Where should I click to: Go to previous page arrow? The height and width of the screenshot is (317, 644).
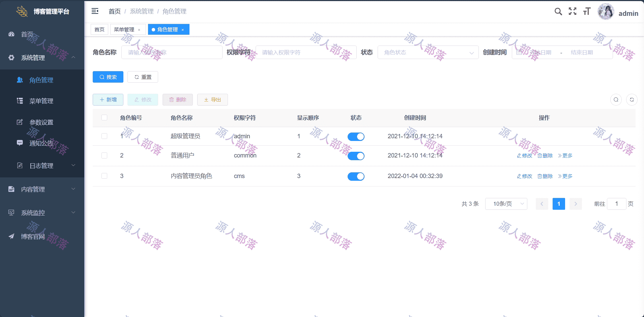click(542, 204)
